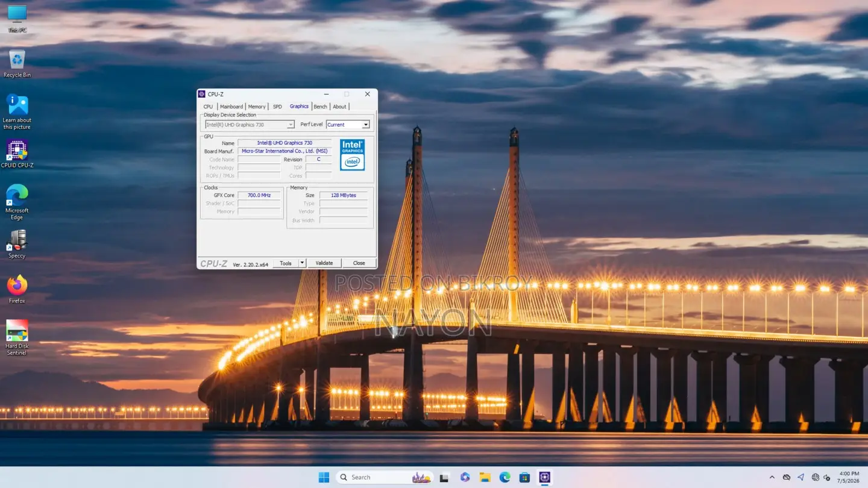Open the network globe tray icon

[x=816, y=477]
